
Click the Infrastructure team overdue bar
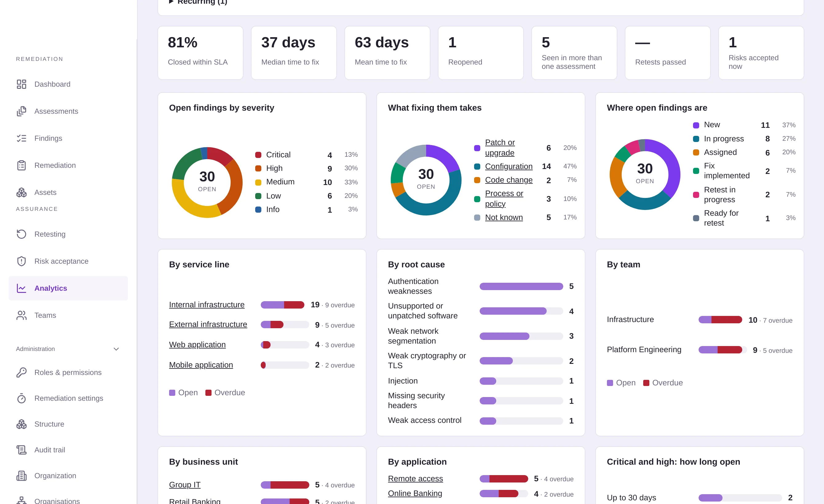click(x=726, y=320)
